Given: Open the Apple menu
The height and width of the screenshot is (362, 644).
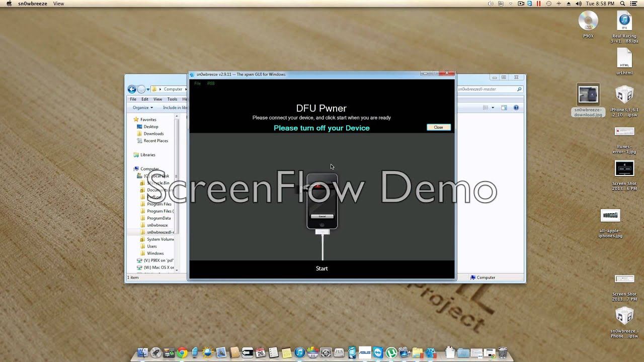Looking at the screenshot, I should (x=9, y=4).
